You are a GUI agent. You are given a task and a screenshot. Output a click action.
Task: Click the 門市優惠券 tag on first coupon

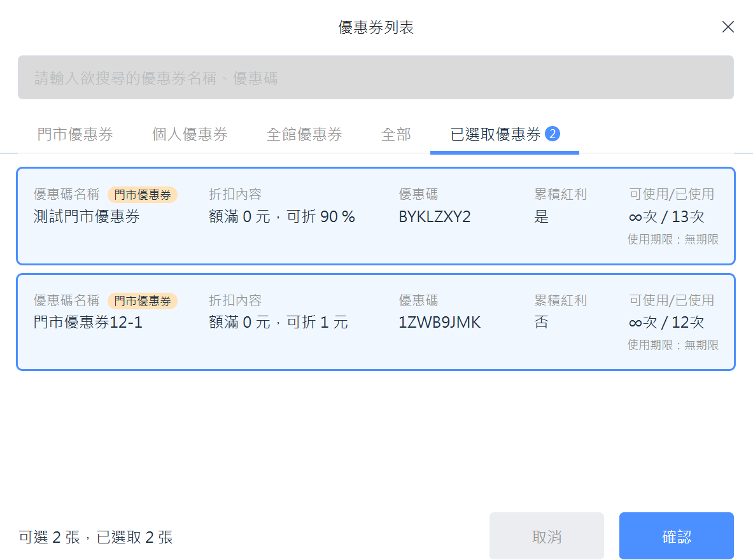pyautogui.click(x=143, y=195)
